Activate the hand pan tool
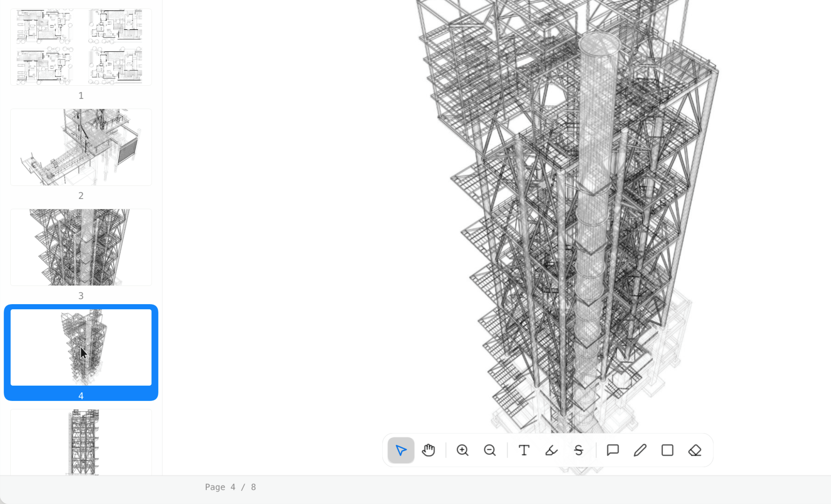The width and height of the screenshot is (831, 504). tap(428, 450)
